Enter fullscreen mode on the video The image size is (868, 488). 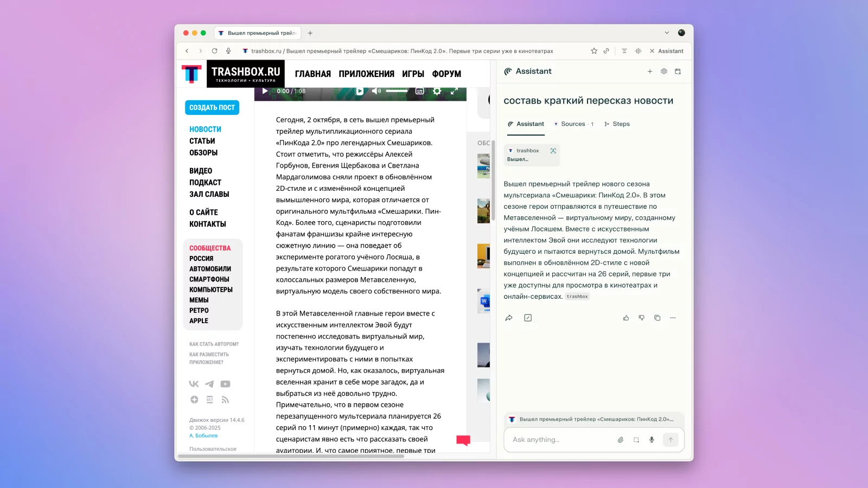point(454,91)
